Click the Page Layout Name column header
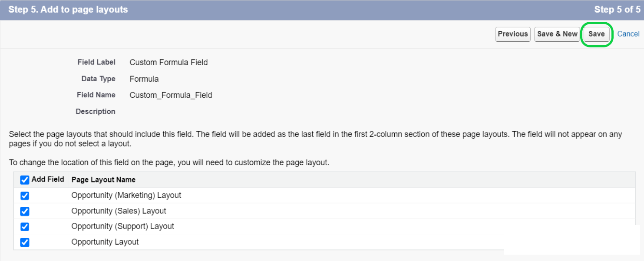The image size is (644, 269). [103, 179]
